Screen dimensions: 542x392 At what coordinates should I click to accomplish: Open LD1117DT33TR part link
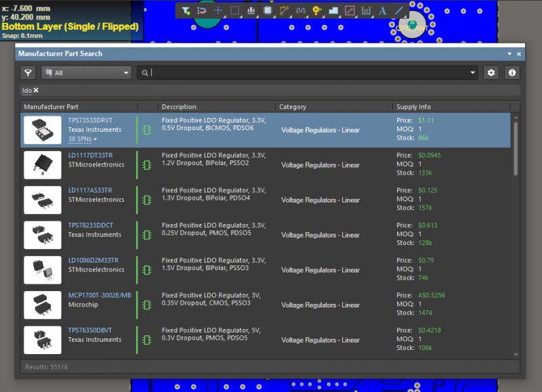pos(91,155)
